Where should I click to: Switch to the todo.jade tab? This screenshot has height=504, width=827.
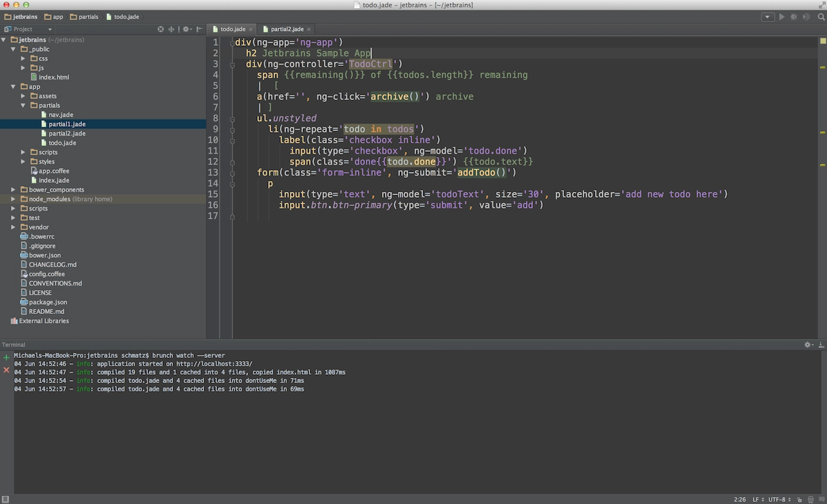tap(231, 29)
